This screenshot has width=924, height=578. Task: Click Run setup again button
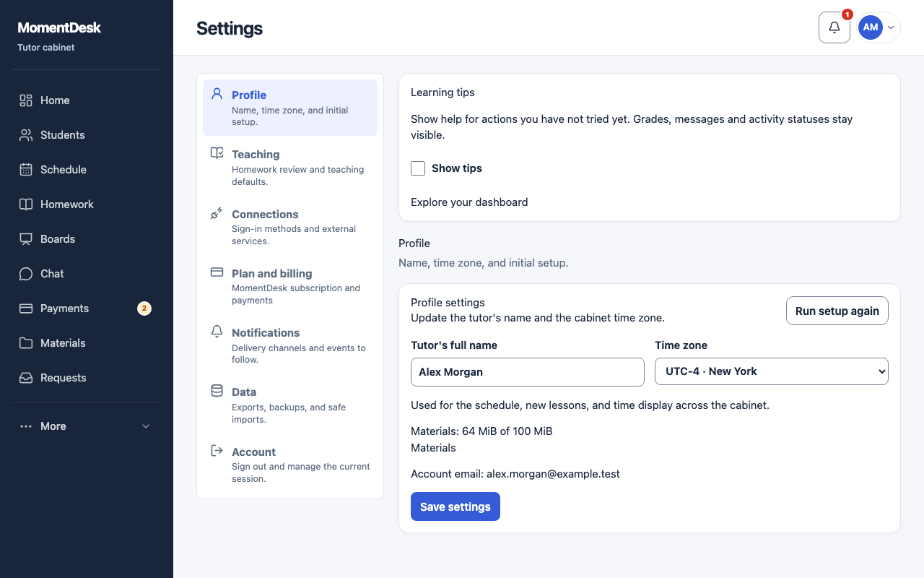(x=837, y=311)
